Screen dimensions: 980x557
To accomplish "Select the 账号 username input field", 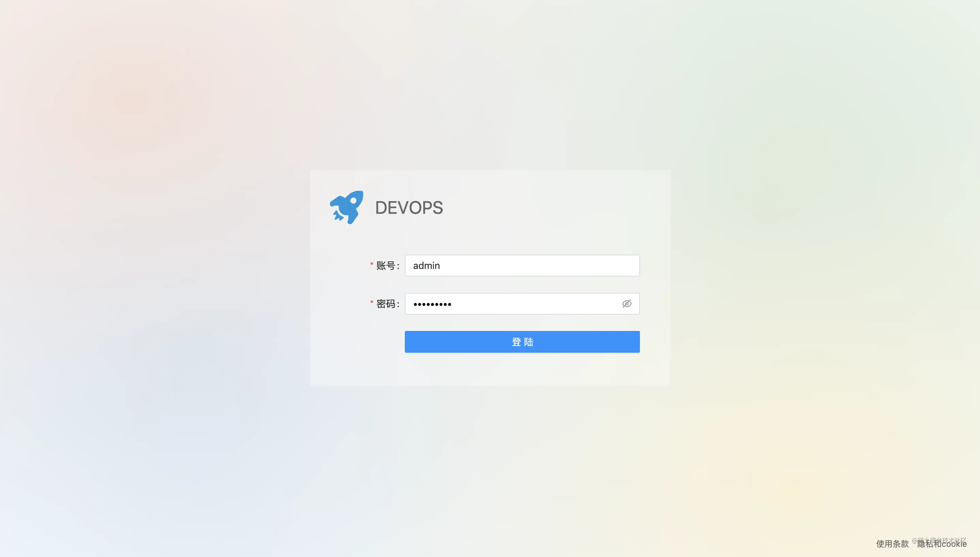I will (522, 265).
